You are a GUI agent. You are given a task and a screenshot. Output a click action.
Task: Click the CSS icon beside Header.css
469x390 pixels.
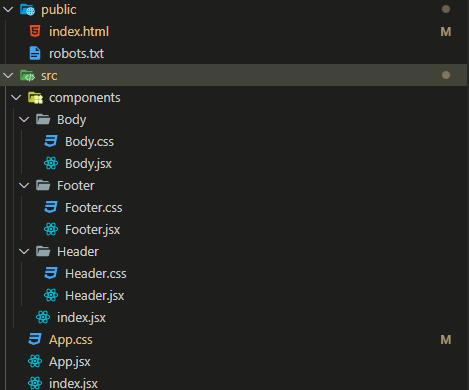click(51, 273)
